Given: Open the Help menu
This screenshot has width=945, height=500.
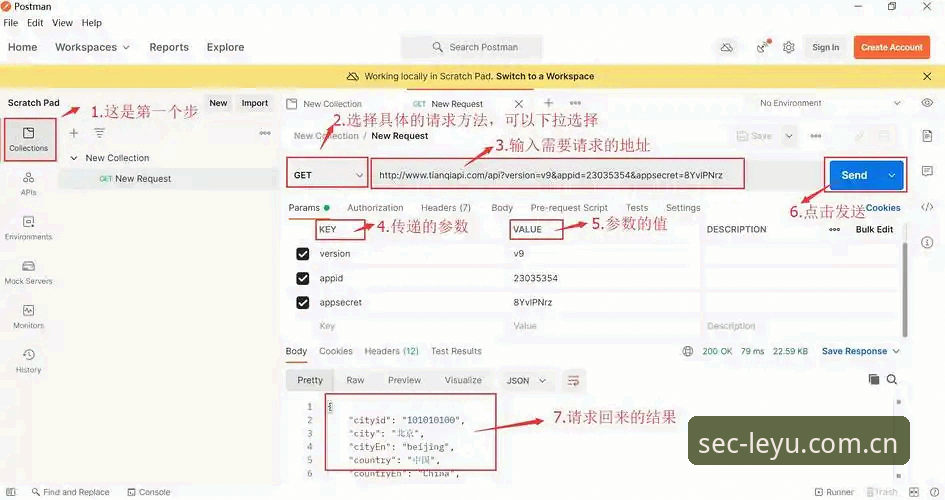Looking at the screenshot, I should point(92,23).
